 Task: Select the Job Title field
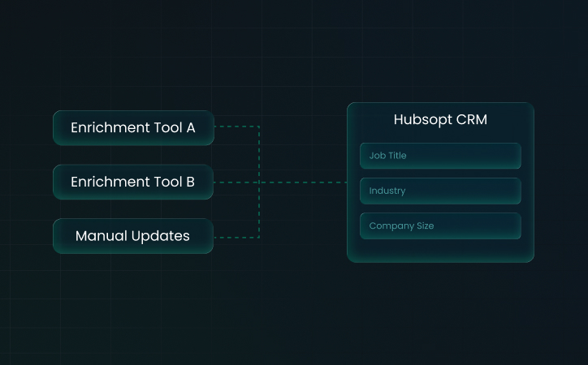click(x=440, y=156)
